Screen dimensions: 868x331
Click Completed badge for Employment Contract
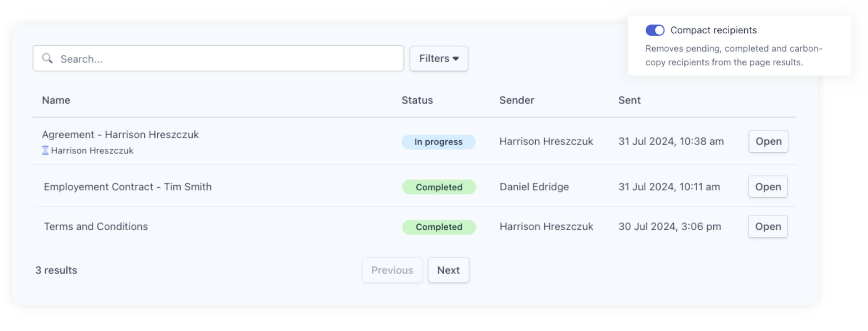(x=439, y=187)
